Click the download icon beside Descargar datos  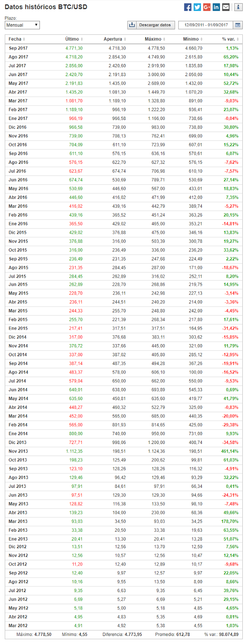coord(131,25)
